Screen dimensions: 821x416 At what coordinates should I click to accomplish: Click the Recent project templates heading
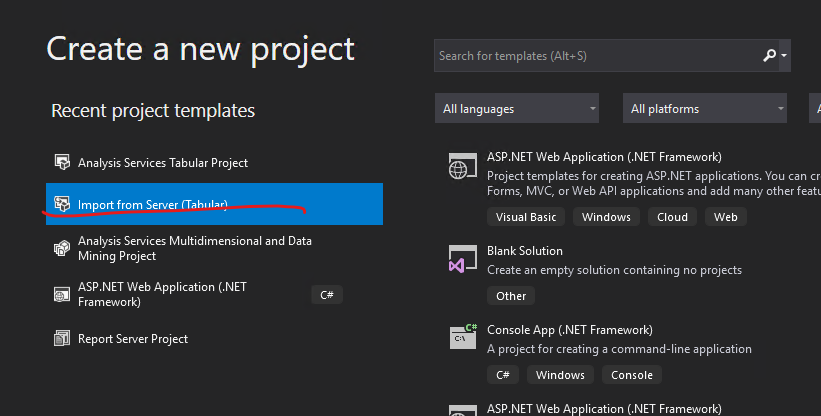tap(153, 111)
